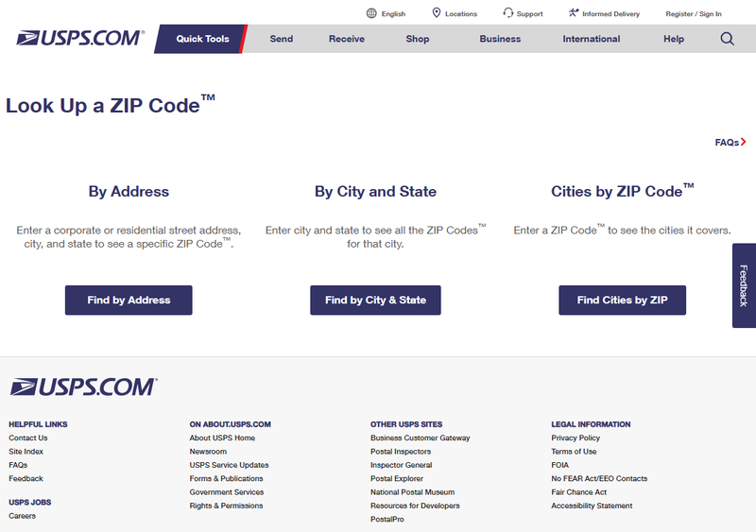This screenshot has width=756, height=532.
Task: Click the Locations pin icon
Action: point(437,13)
